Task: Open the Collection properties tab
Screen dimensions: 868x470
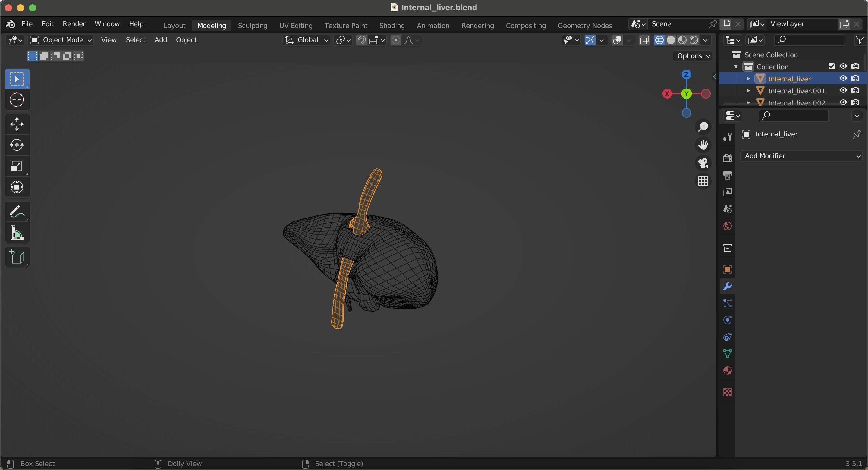Action: tap(727, 248)
